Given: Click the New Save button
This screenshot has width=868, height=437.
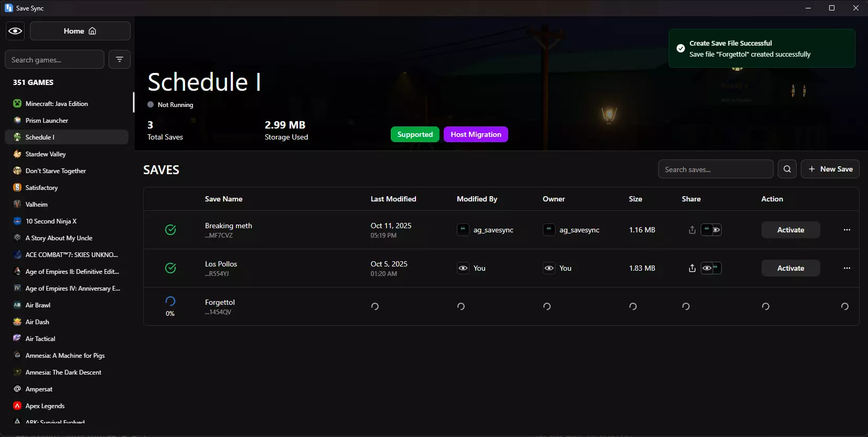Looking at the screenshot, I should pos(830,169).
